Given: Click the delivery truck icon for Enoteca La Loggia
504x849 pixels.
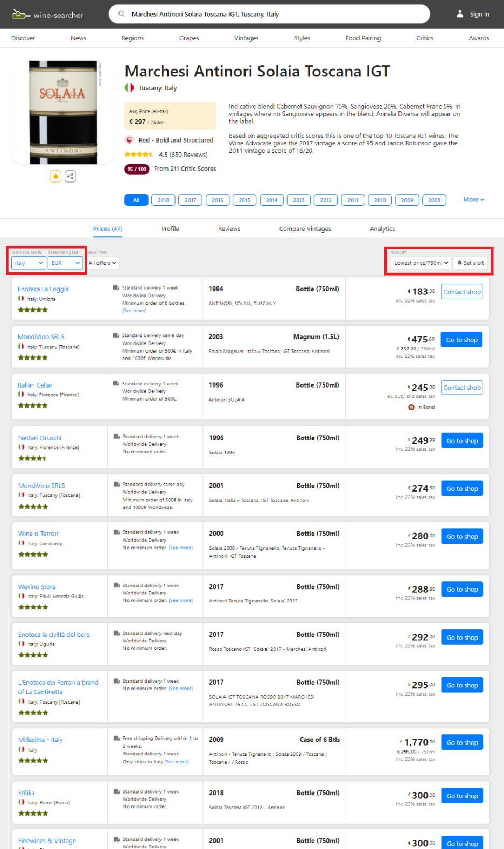Looking at the screenshot, I should coord(116,288).
